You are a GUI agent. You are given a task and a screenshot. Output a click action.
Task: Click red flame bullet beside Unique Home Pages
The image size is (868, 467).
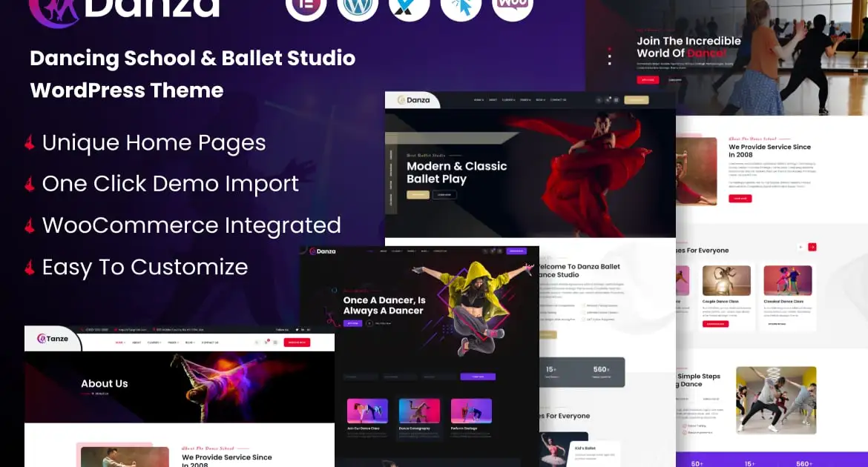coord(30,143)
